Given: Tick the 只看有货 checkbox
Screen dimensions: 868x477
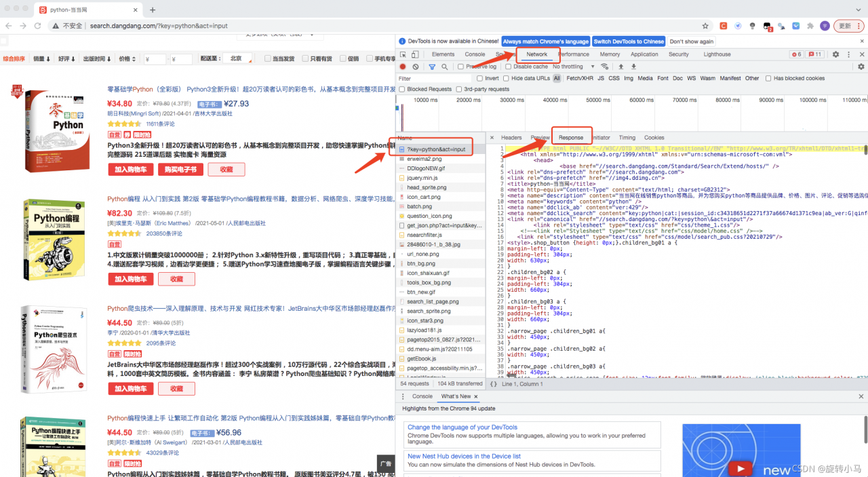Looking at the screenshot, I should (305, 59).
